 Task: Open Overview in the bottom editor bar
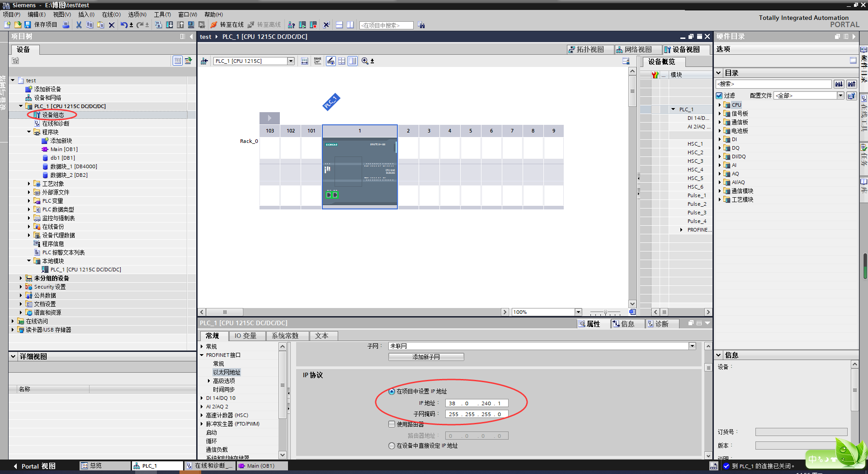tap(104, 466)
